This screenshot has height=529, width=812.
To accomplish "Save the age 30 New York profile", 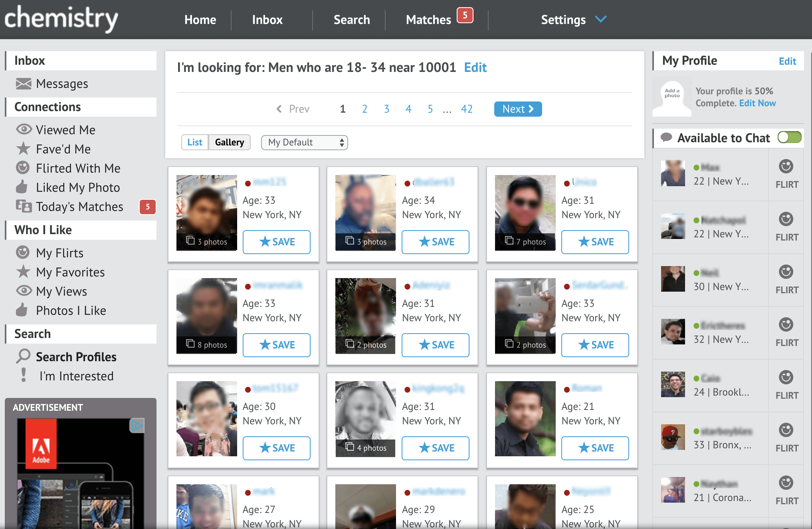I will [277, 448].
